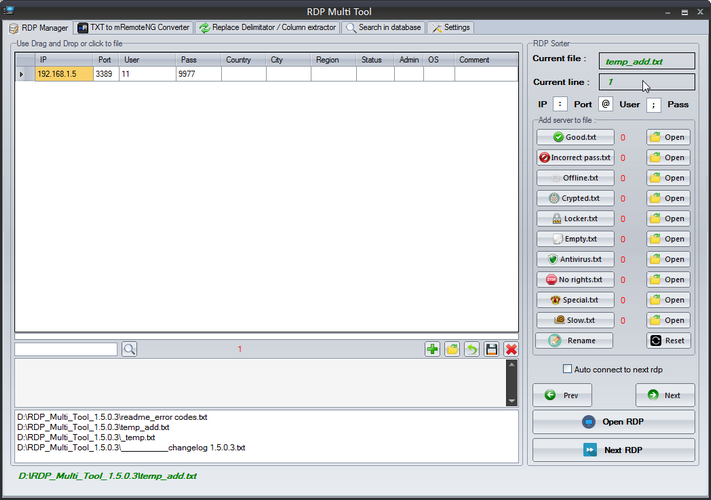
Task: Go to Search in database tab
Action: click(x=384, y=28)
